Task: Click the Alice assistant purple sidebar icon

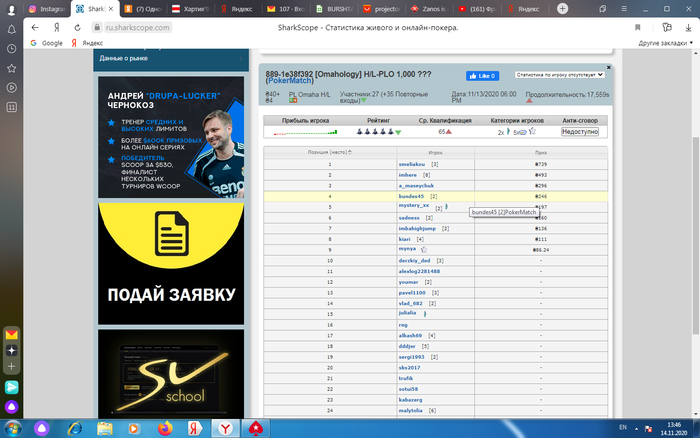Action: click(x=12, y=407)
